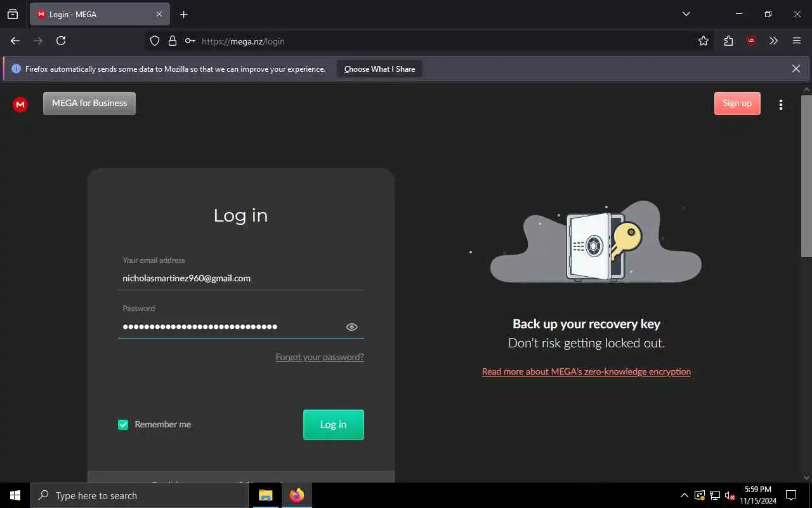Click the MEGA logo icon
The width and height of the screenshot is (812, 508).
click(20, 104)
